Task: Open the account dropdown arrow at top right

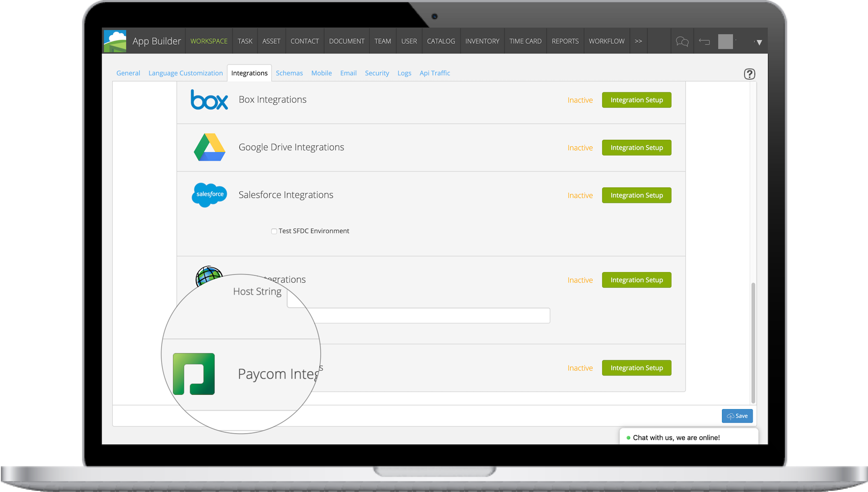Action: (758, 42)
